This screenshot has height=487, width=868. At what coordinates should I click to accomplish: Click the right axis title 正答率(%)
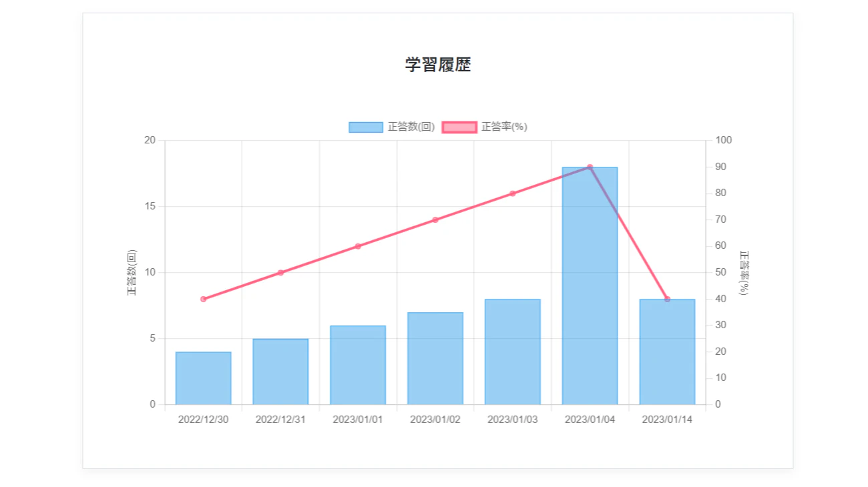point(744,272)
